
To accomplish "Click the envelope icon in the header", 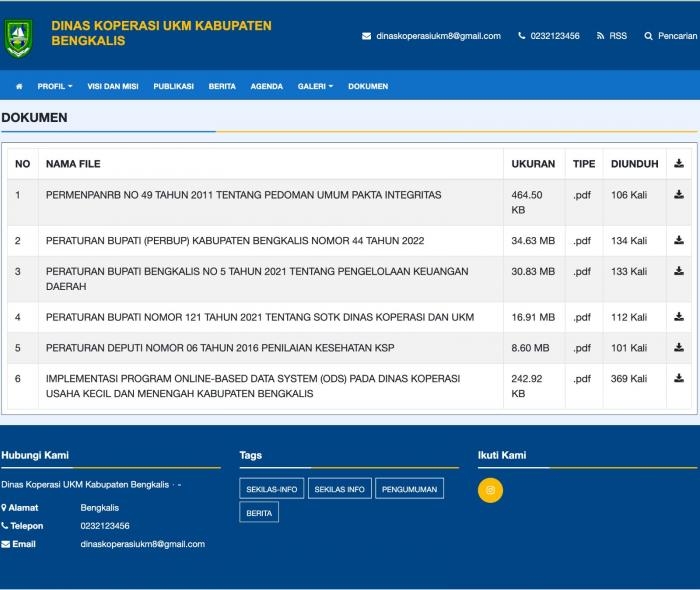I will pyautogui.click(x=367, y=36).
